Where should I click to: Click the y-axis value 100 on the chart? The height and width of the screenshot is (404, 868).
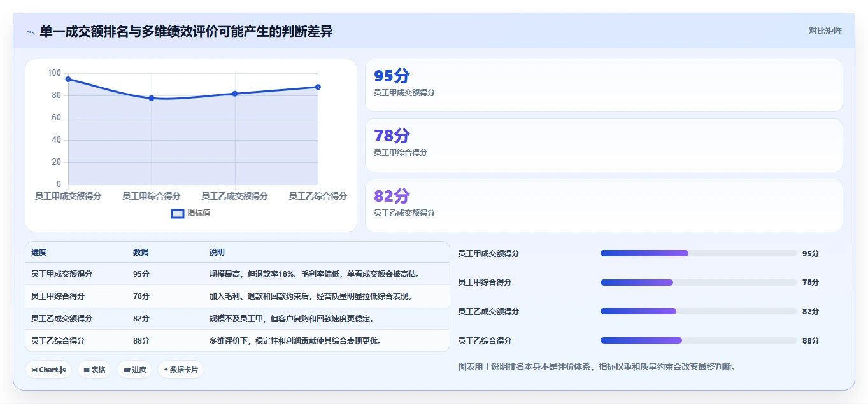click(54, 73)
